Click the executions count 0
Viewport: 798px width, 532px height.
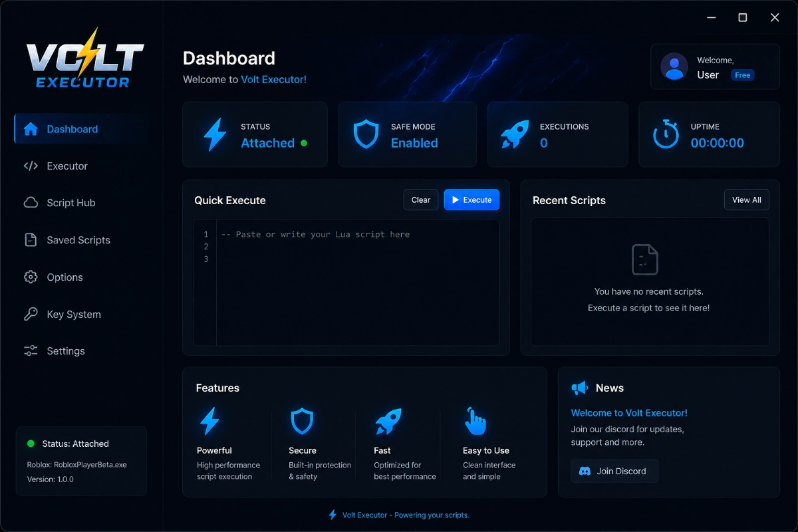[543, 143]
